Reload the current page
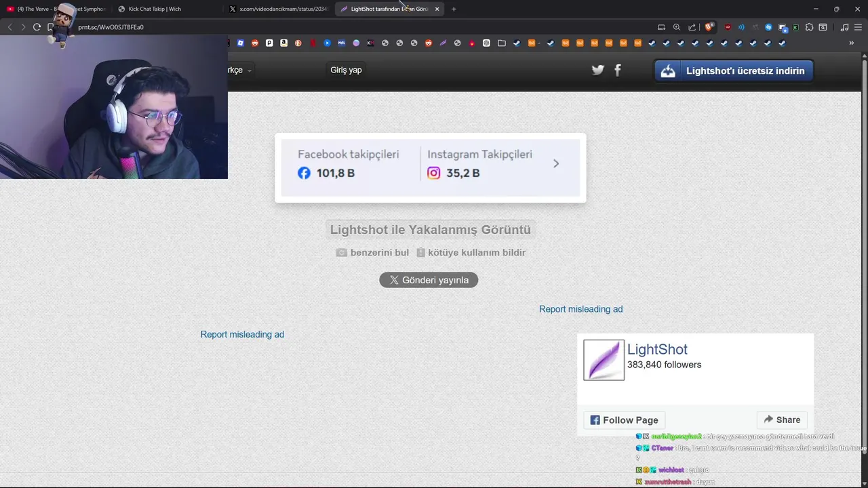The width and height of the screenshot is (868, 488). [x=37, y=27]
